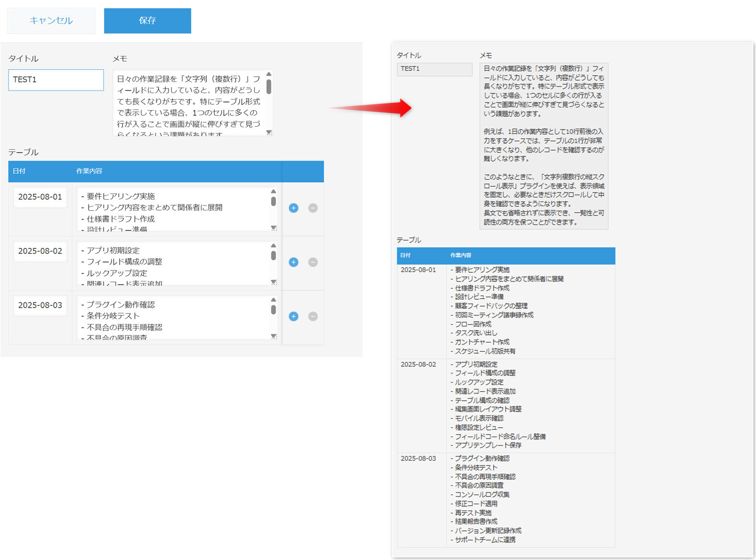Click scroll-up arrow in 2025-08-01 work content
This screenshot has width=756, height=560.
coord(274,191)
